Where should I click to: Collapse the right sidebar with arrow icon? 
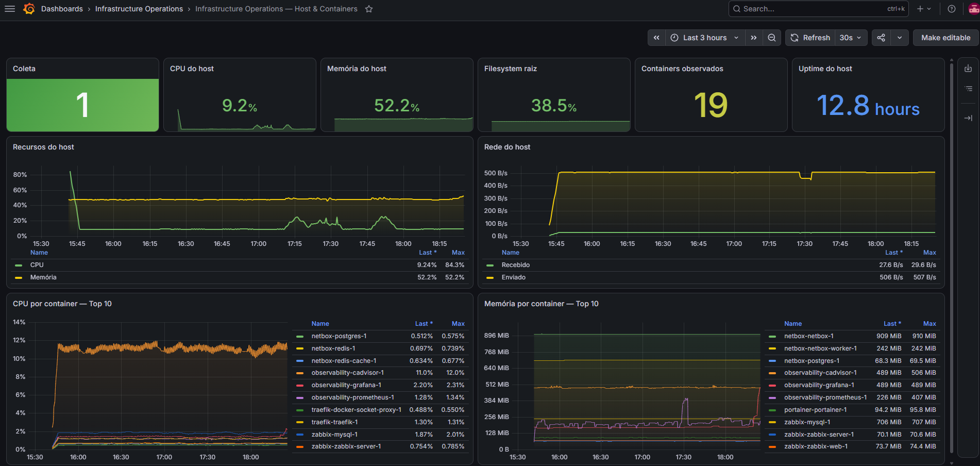pyautogui.click(x=969, y=118)
